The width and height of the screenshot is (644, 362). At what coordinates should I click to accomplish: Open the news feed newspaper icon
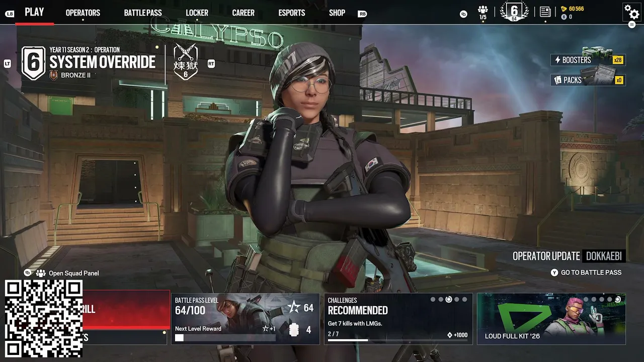coord(545,12)
